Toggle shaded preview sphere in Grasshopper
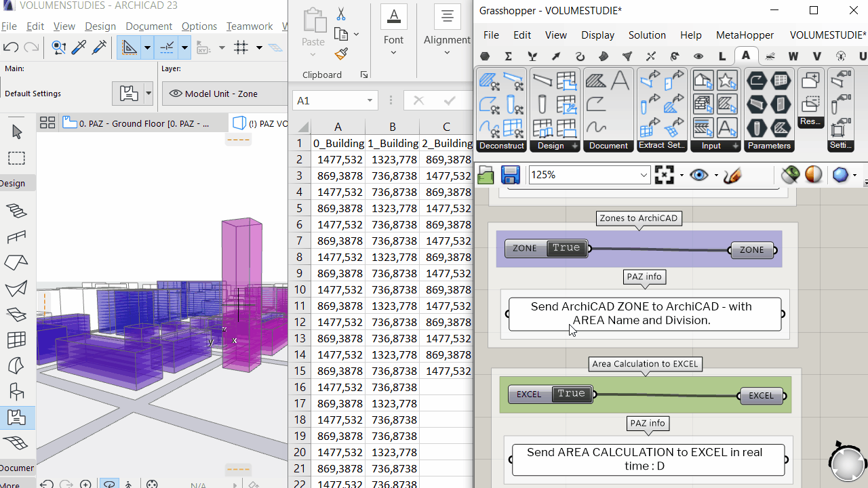 [x=814, y=175]
